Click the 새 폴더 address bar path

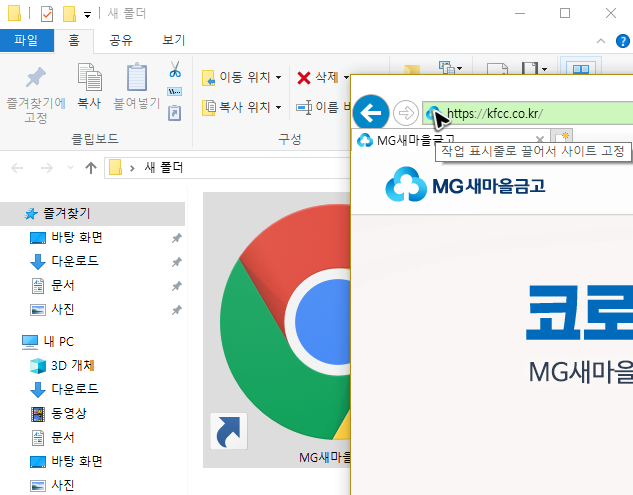[x=164, y=168]
